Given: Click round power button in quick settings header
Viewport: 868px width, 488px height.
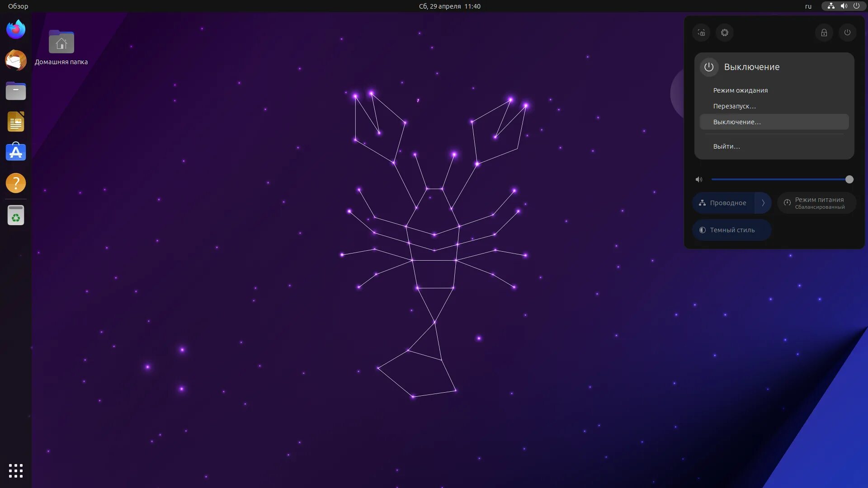Looking at the screenshot, I should 848,33.
